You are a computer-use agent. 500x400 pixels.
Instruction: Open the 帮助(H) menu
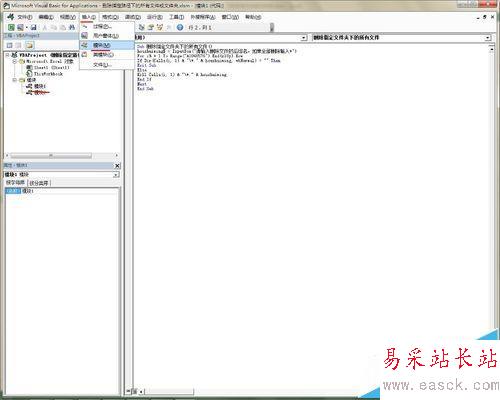tap(253, 17)
